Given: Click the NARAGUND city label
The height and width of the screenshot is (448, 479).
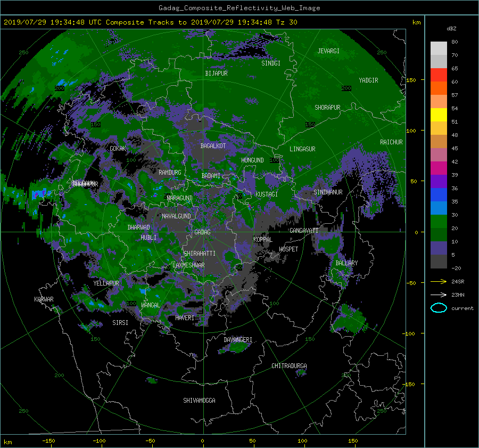Looking at the screenshot, I should 180,198.
